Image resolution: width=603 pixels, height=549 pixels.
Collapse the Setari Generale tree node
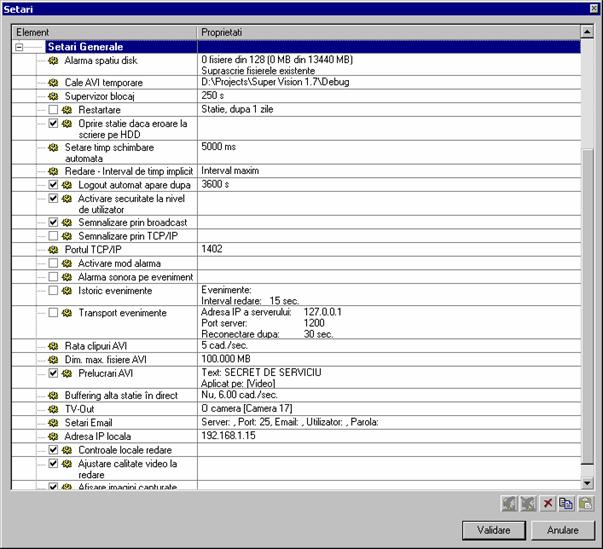pos(20,46)
